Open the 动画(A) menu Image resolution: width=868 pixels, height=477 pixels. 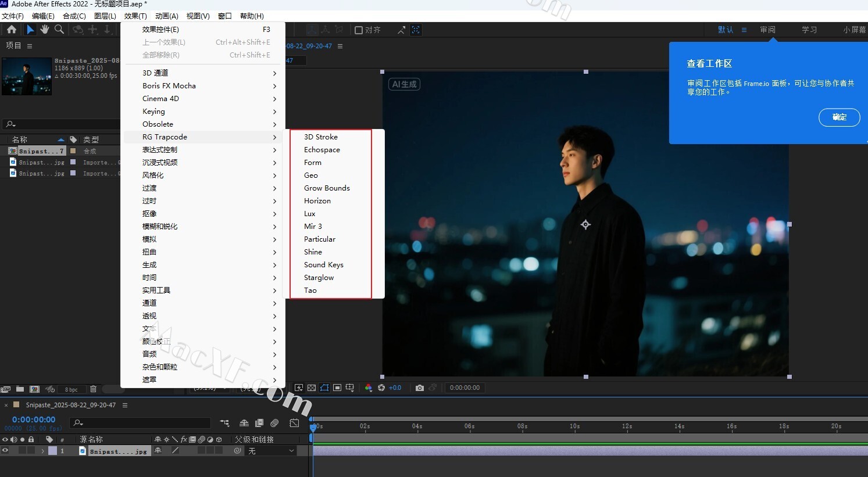tap(167, 16)
